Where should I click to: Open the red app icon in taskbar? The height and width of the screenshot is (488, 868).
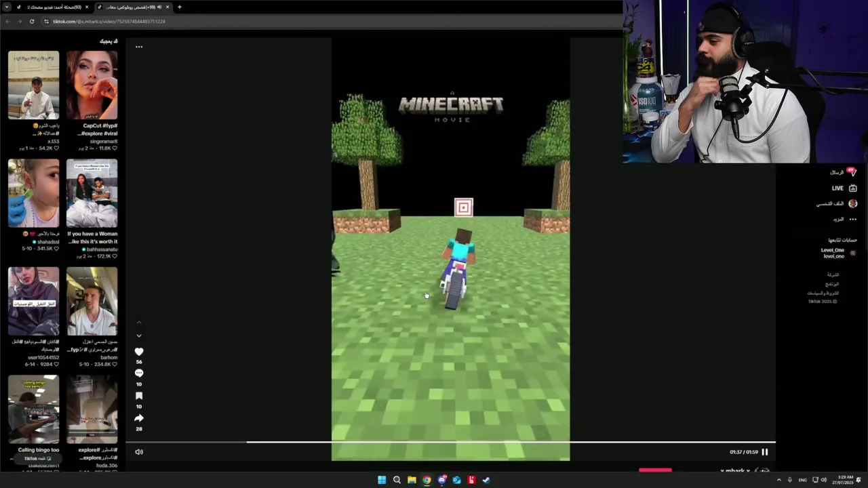[x=471, y=480]
